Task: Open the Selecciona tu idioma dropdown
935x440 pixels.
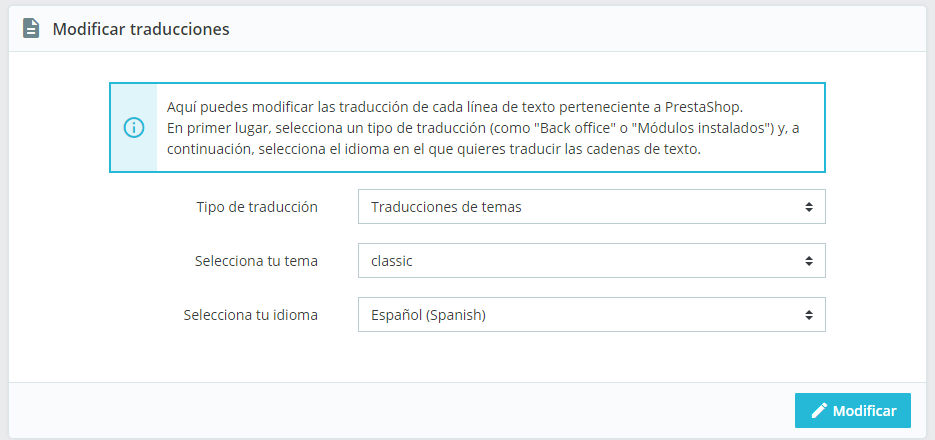Action: coord(590,315)
